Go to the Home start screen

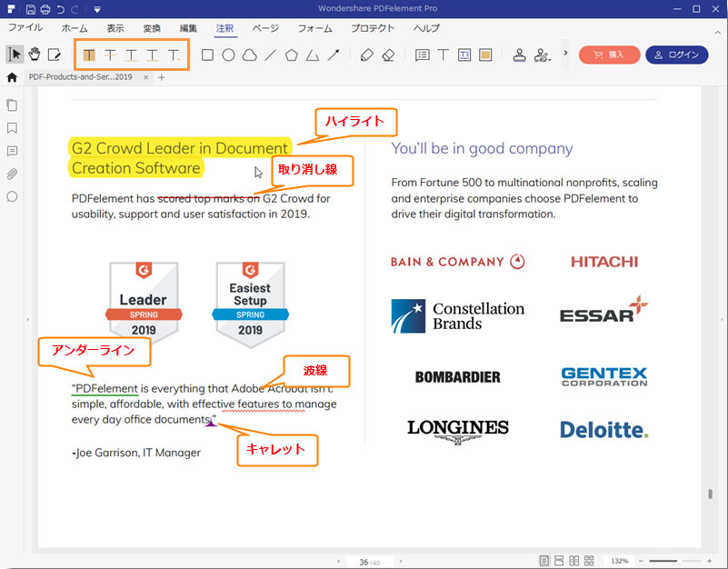coord(12,77)
